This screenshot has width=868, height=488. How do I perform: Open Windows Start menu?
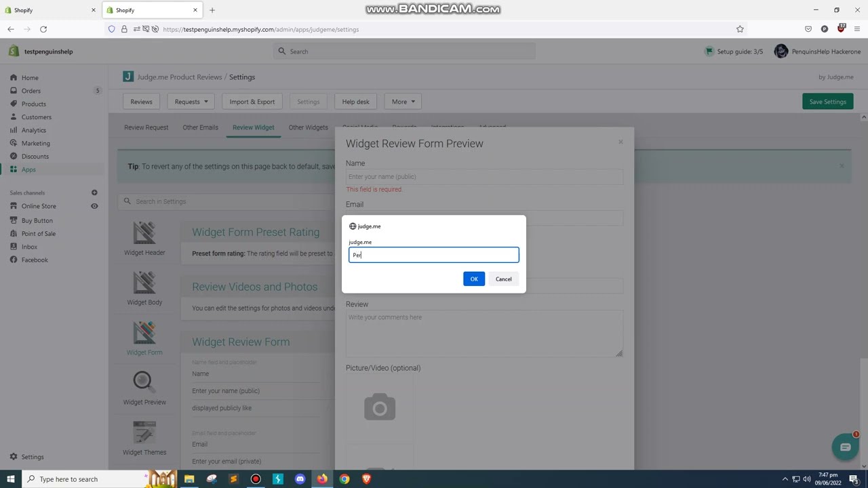click(x=10, y=479)
